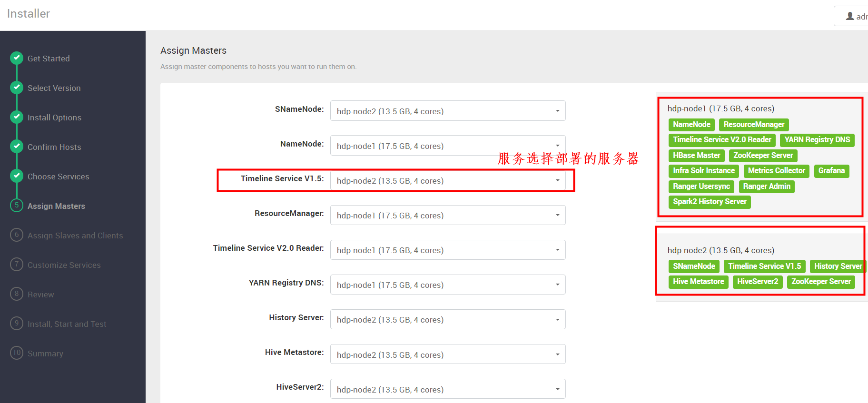The image size is (868, 403).
Task: Open the NameNode host dropdown
Action: click(448, 146)
